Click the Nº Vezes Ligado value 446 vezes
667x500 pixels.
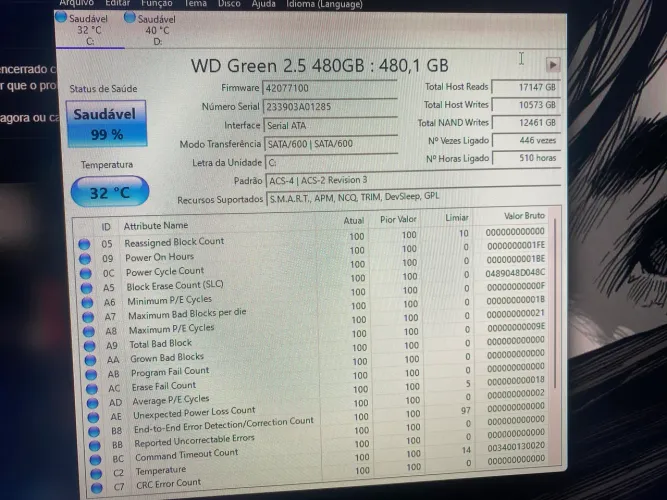tap(526, 140)
